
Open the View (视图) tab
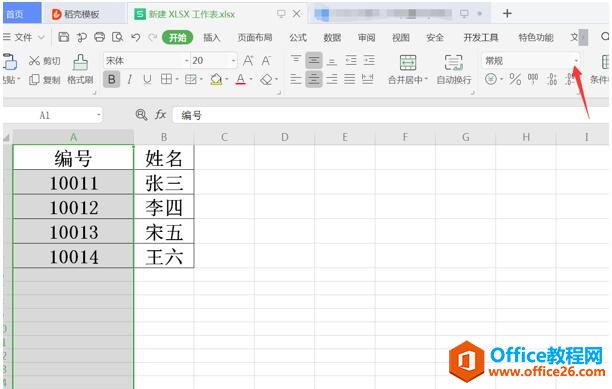(x=401, y=37)
